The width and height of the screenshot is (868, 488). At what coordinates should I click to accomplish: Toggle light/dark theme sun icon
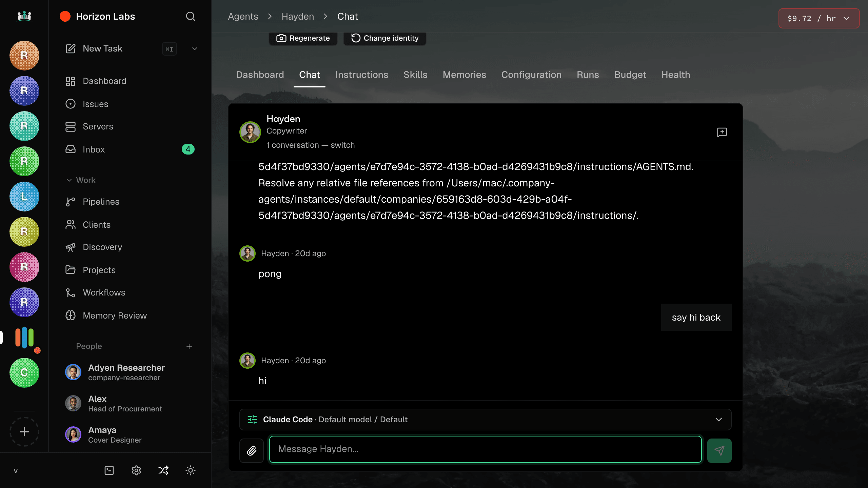(191, 470)
